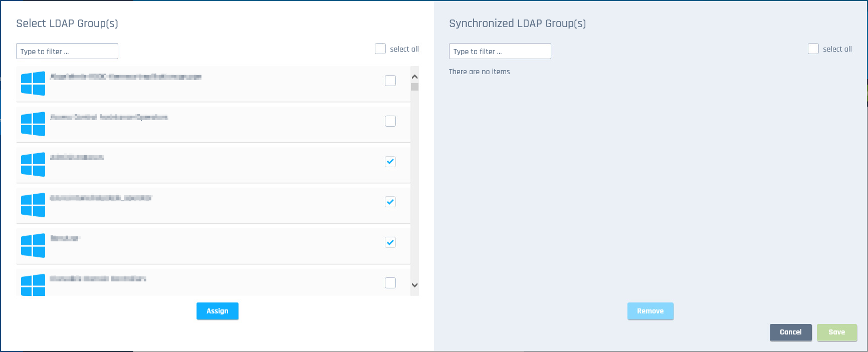868x352 pixels.
Task: Uncheck the fourth LDAP group's checkbox
Action: [x=390, y=202]
